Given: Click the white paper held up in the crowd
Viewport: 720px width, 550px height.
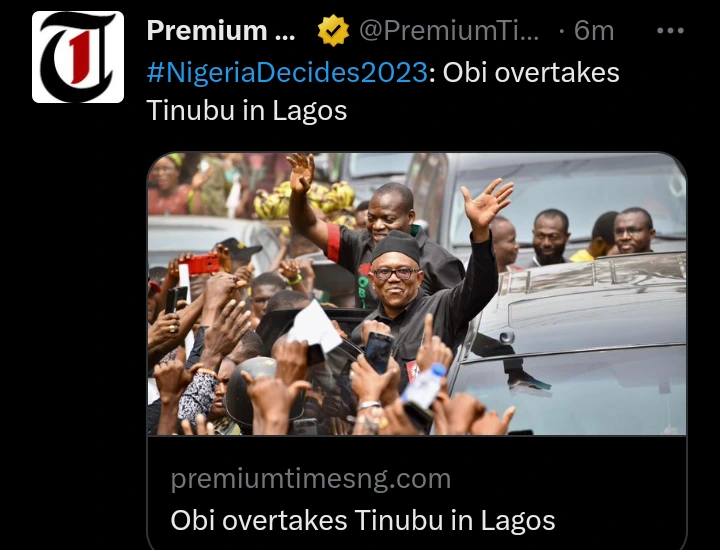Looking at the screenshot, I should click(315, 327).
